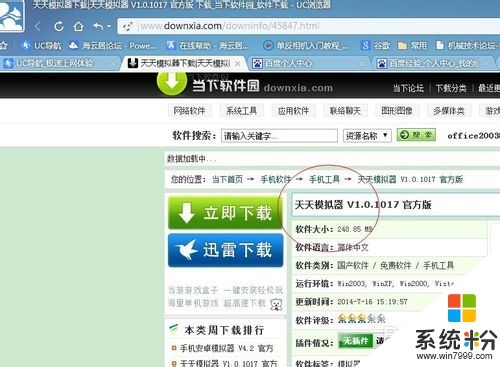Close the UC导航 tab
The image size is (500, 367).
click(114, 63)
